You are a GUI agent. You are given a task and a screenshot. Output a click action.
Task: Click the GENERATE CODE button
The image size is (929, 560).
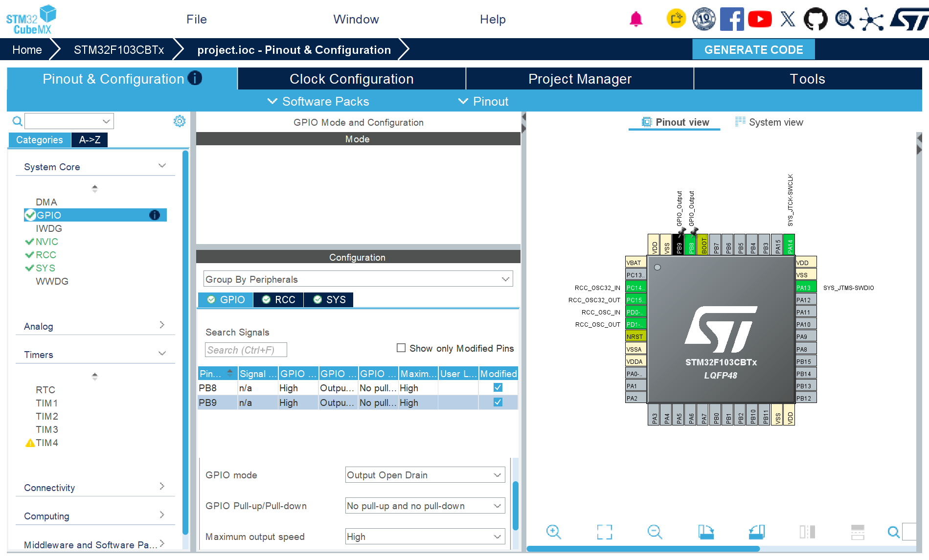tap(753, 49)
